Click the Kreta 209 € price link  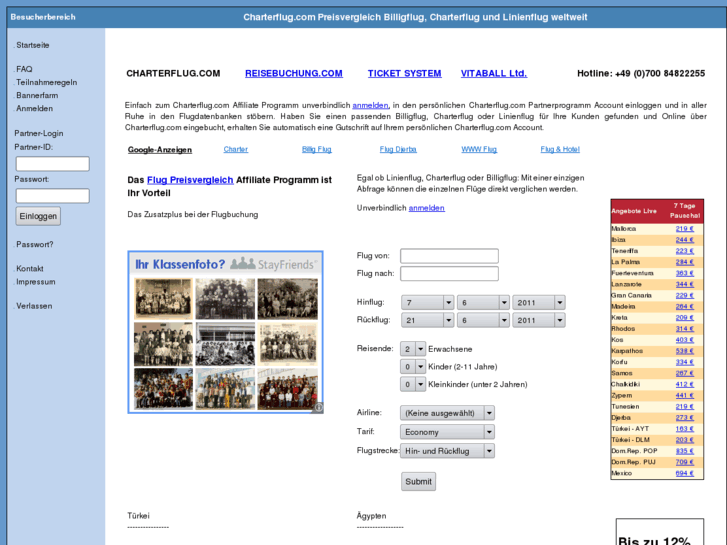coord(684,318)
